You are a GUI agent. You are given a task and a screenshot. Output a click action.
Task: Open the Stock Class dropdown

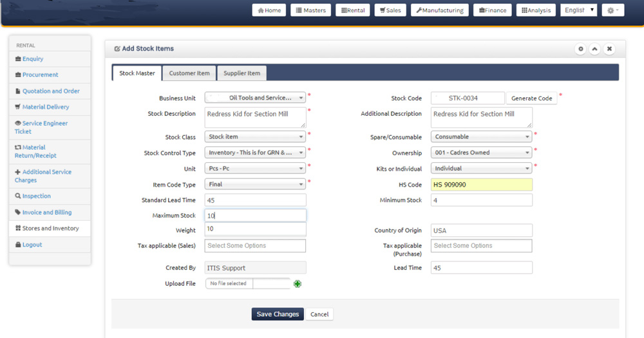[255, 137]
